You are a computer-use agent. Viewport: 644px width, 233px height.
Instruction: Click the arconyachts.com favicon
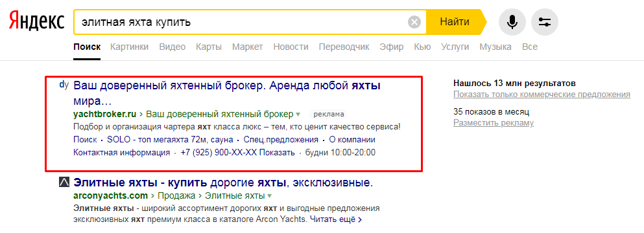pyautogui.click(x=64, y=182)
